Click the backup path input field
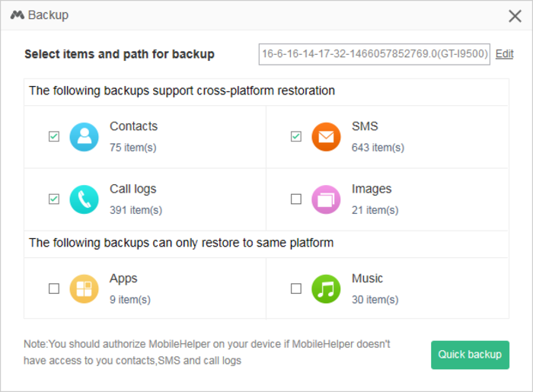 click(374, 54)
